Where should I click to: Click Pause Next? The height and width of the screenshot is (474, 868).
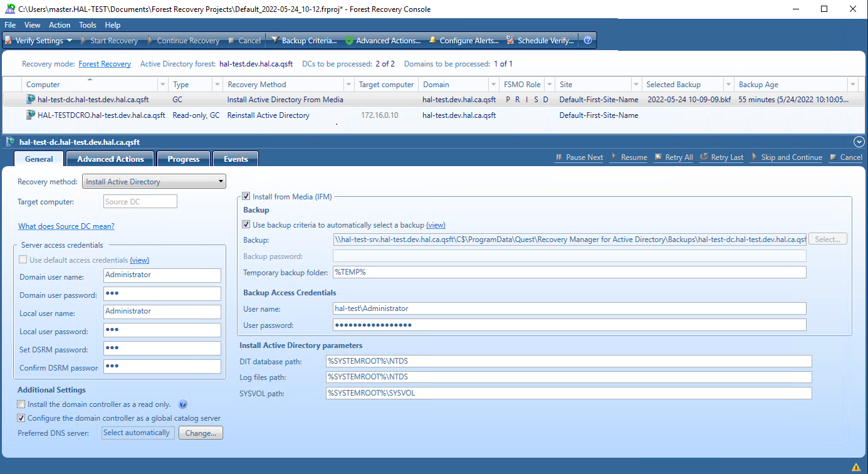578,157
